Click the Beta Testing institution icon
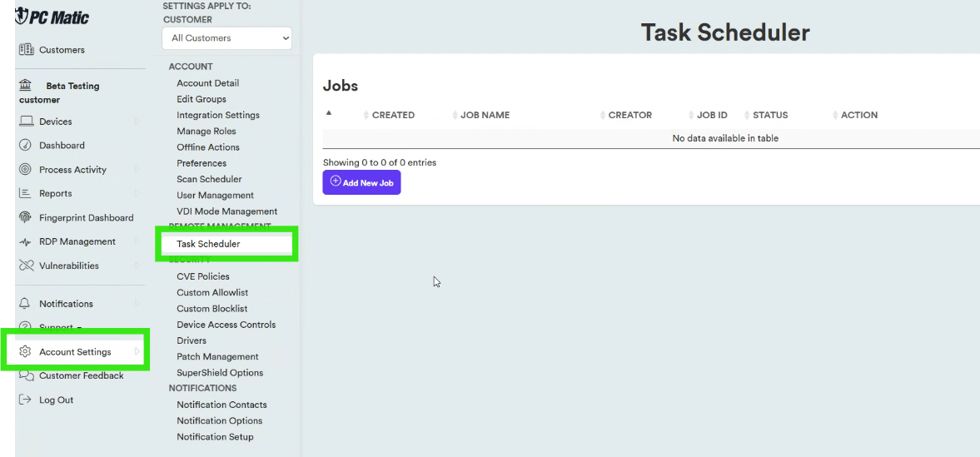The width and height of the screenshot is (980, 457). (26, 85)
